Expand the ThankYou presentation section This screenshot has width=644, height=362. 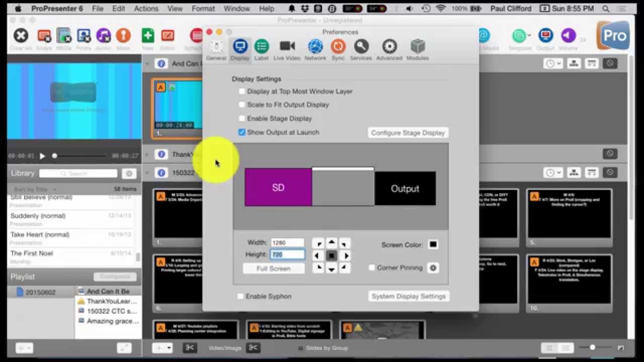[x=148, y=154]
